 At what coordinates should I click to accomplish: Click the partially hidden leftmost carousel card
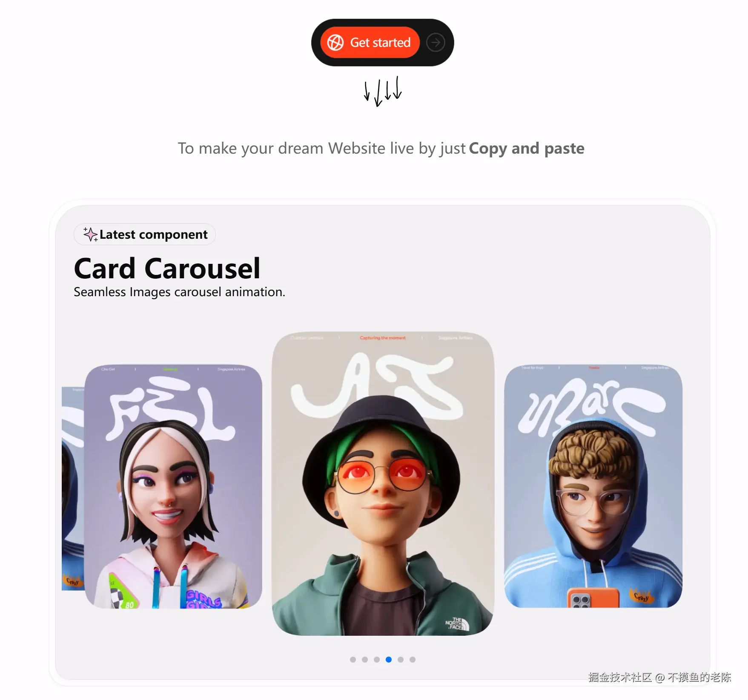pyautogui.click(x=73, y=489)
